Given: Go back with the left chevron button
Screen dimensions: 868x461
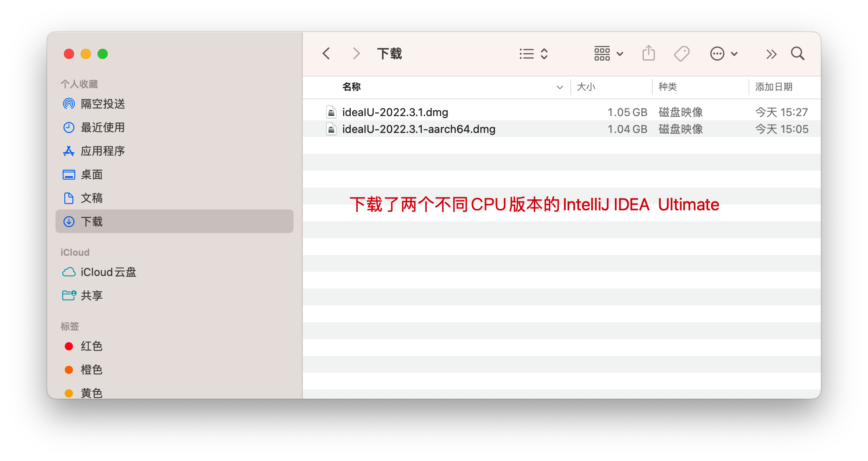Looking at the screenshot, I should 326,54.
